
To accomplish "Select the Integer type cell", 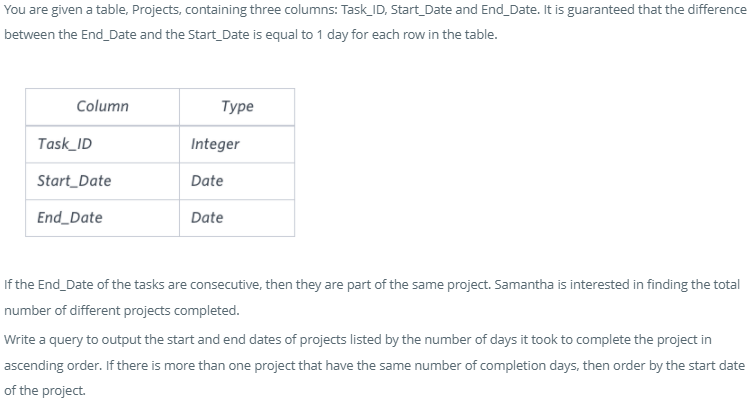I will [x=215, y=144].
